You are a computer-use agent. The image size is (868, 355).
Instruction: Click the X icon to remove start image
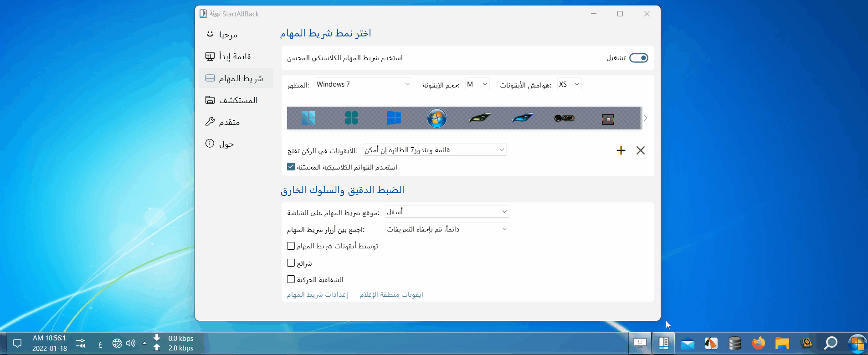click(640, 150)
